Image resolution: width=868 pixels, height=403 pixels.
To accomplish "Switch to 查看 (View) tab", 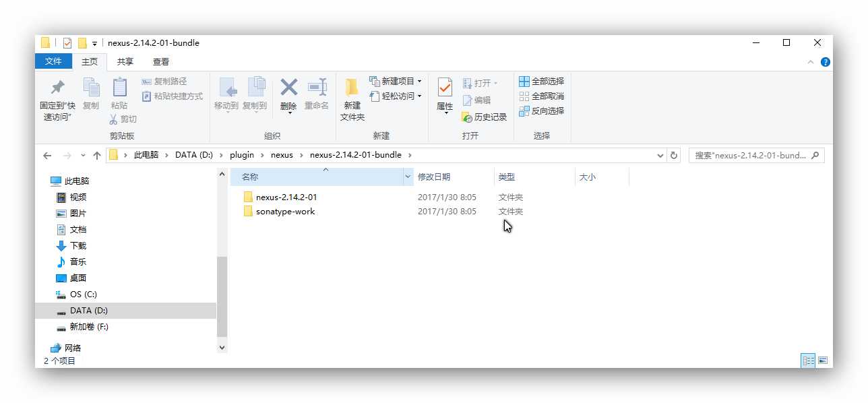I will coord(161,61).
